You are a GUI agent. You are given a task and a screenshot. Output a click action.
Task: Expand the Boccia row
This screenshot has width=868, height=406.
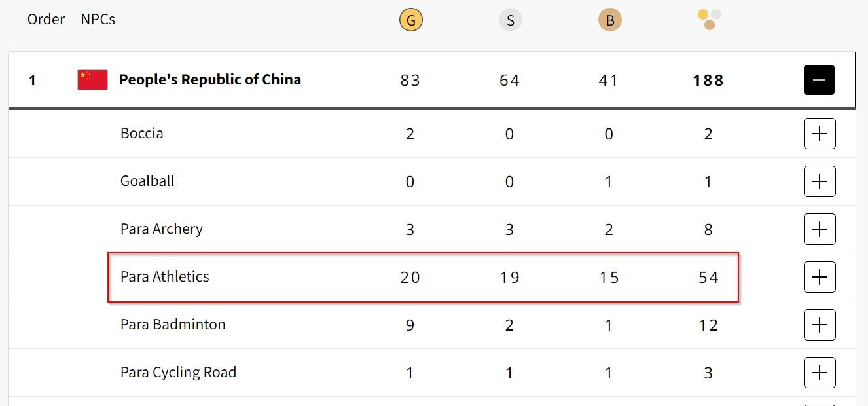pyautogui.click(x=819, y=134)
